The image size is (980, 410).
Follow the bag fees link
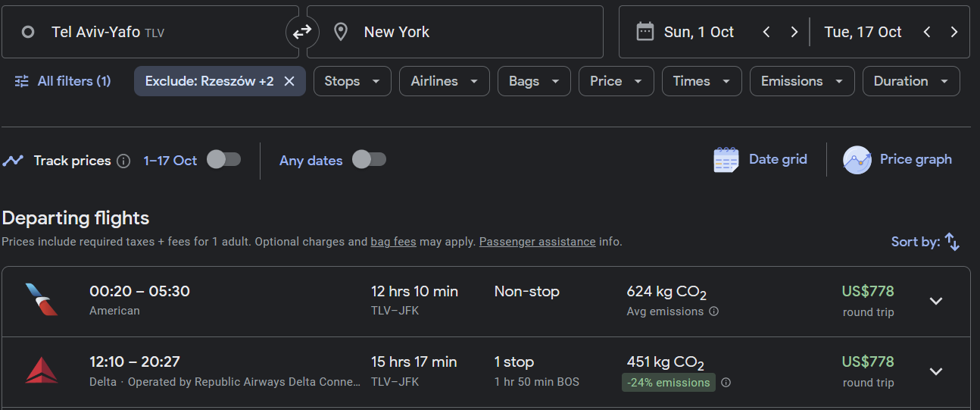pyautogui.click(x=393, y=242)
